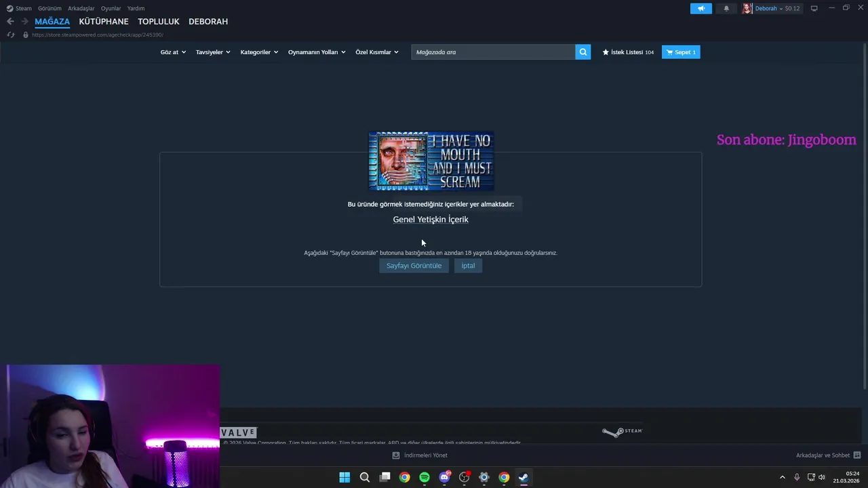Switch to the DEBORAH tab
The height and width of the screenshot is (488, 868).
tap(208, 22)
